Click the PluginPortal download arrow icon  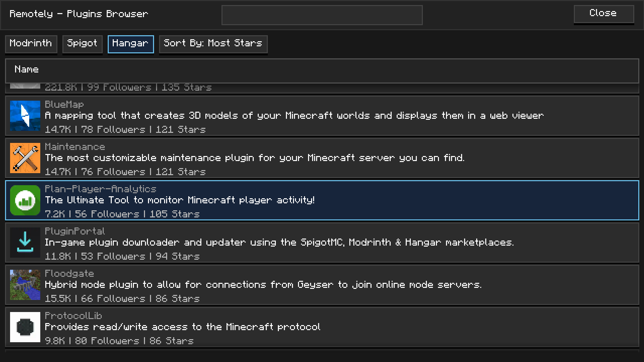coord(25,243)
